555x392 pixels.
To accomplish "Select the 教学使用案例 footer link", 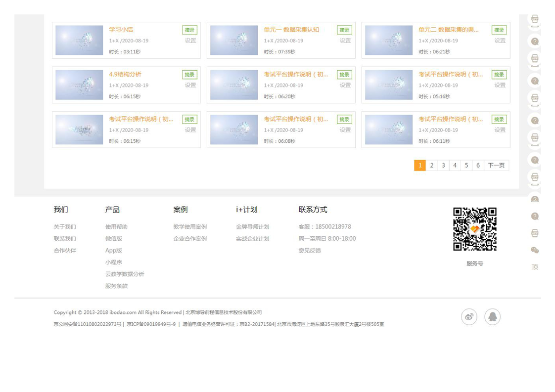I will [190, 227].
